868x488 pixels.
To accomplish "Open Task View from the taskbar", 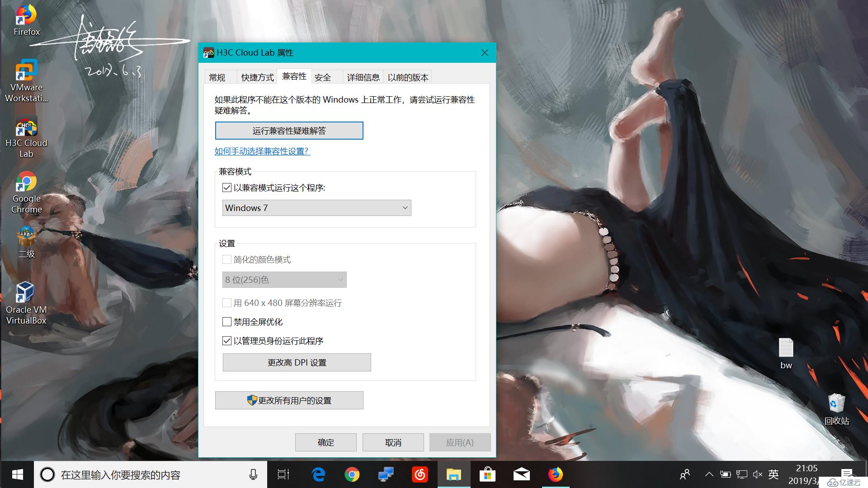I will pyautogui.click(x=283, y=474).
